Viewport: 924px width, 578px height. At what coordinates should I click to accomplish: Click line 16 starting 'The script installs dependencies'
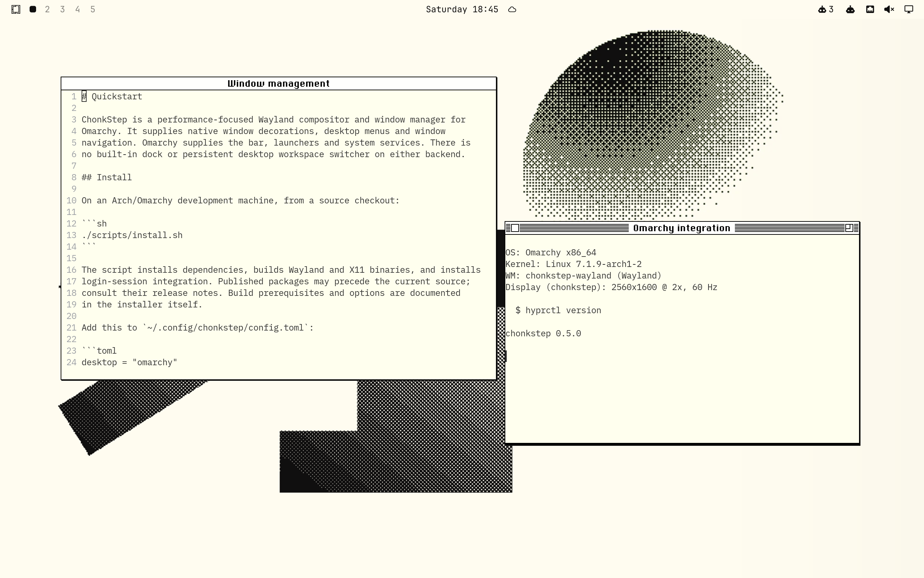281,270
